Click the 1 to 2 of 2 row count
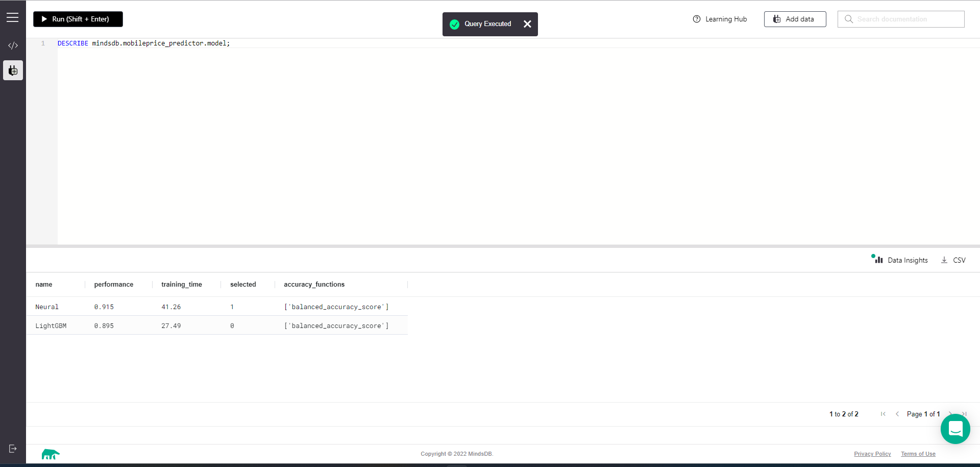The image size is (980, 467). [844, 414]
